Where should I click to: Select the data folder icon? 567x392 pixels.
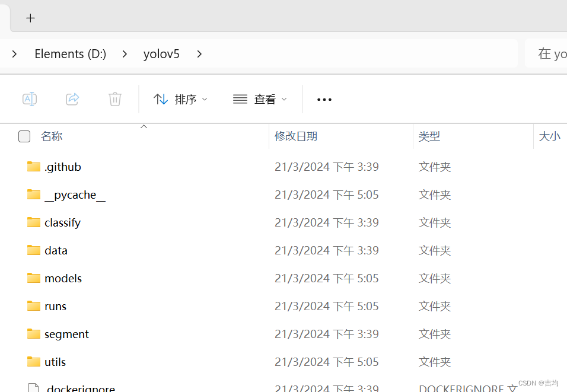pos(34,250)
